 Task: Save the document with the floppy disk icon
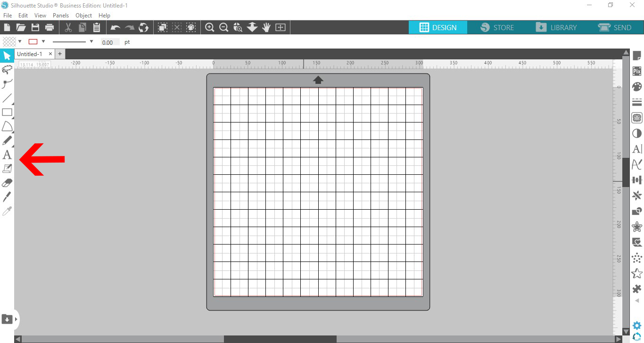[x=35, y=27]
